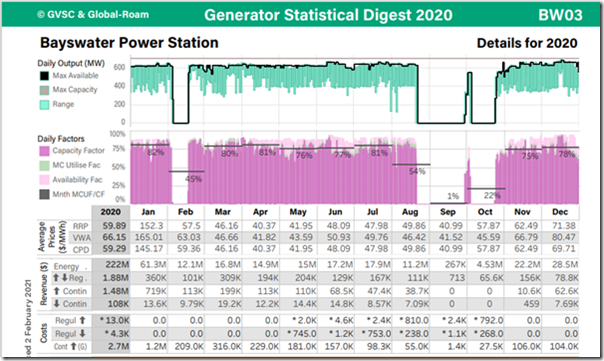Click the Jan Contin raise revenue 719K
Viewport: 604px width, 361px height.
(156, 291)
